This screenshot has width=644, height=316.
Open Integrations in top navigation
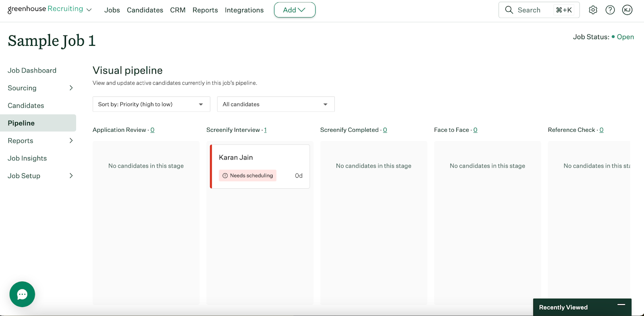pos(244,10)
